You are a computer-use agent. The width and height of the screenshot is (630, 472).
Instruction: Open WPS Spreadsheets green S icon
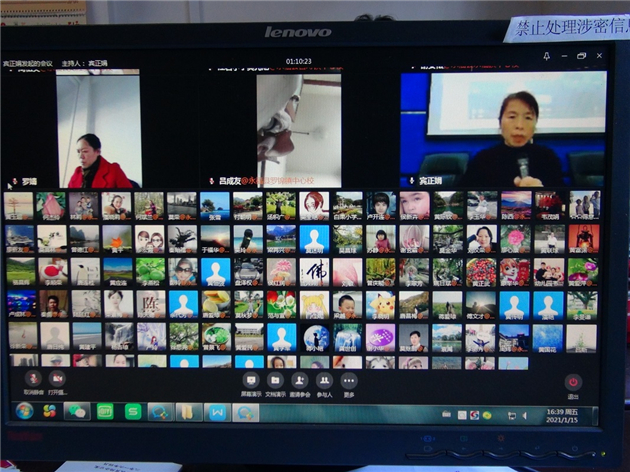pos(133,412)
